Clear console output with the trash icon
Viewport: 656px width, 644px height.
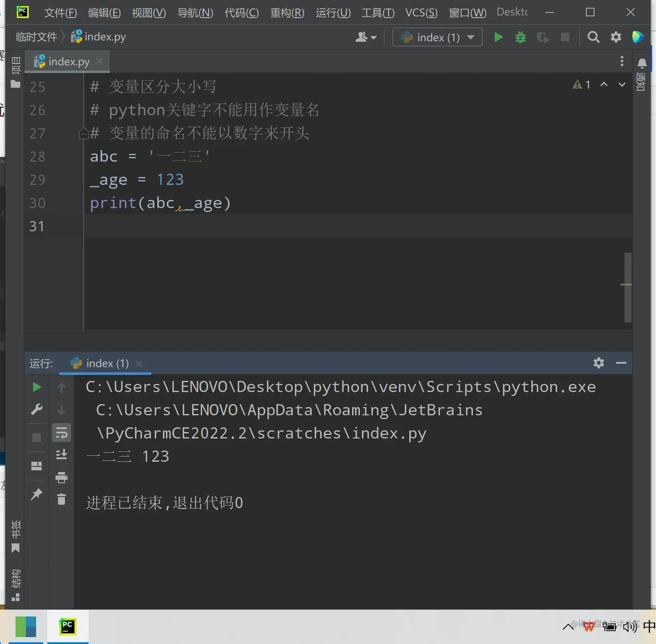(x=62, y=499)
